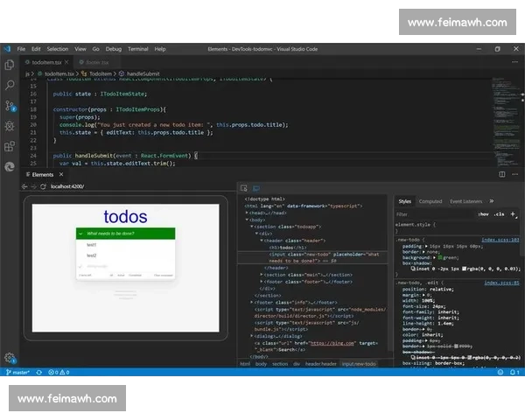525x420 pixels.
Task: Collapse the header class header node
Action: [262, 241]
